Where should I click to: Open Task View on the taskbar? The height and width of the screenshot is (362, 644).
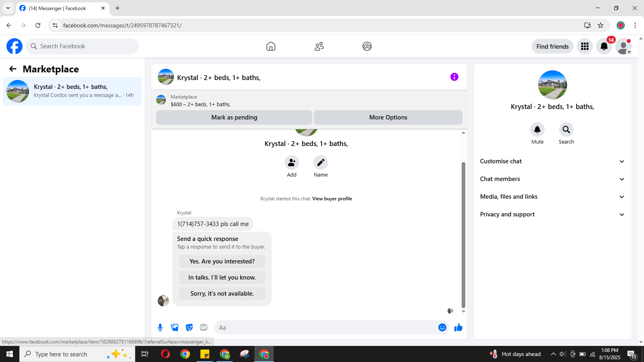pos(145,354)
